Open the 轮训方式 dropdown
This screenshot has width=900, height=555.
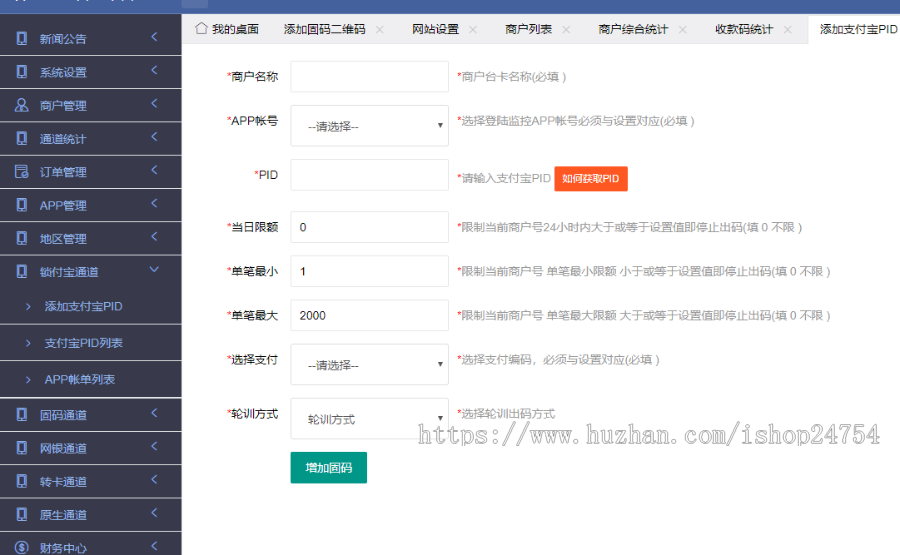(x=369, y=418)
